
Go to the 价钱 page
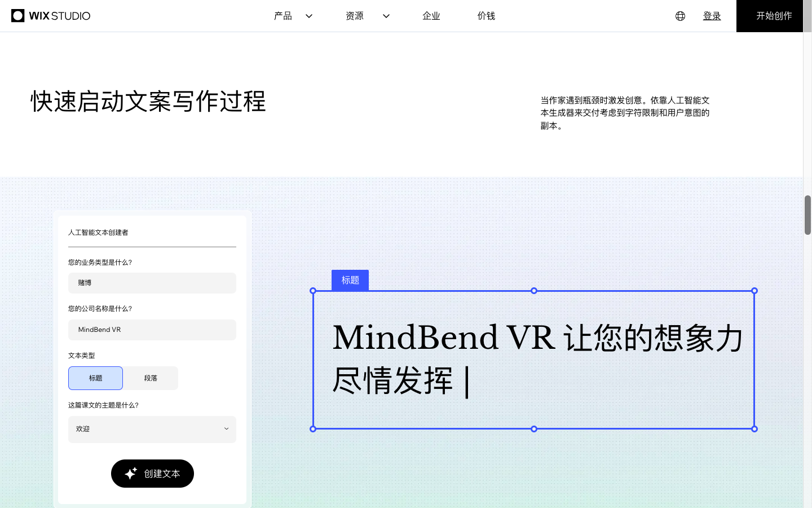pos(486,16)
